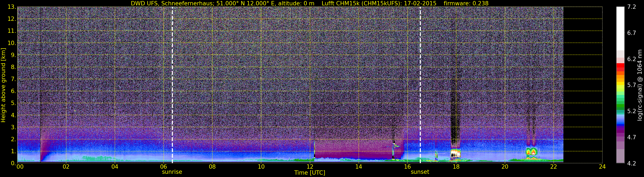Click the black no-data region after 22 UTC

[x=583, y=85]
